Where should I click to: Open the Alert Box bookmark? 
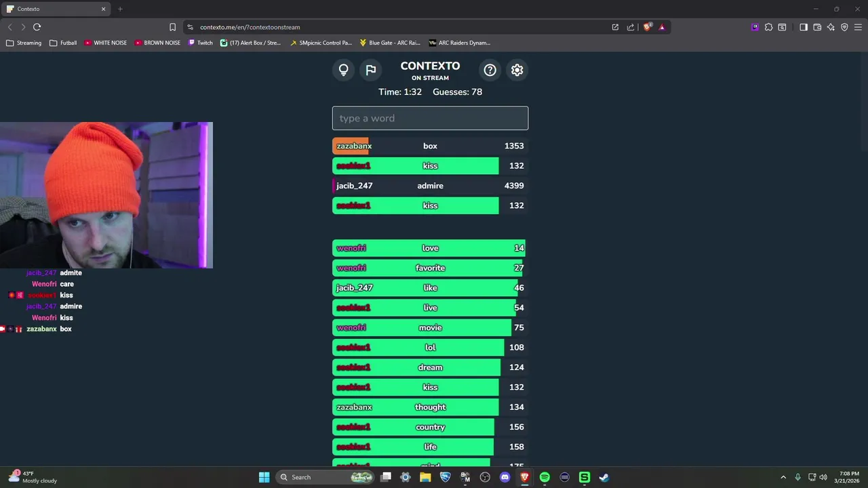click(x=250, y=43)
